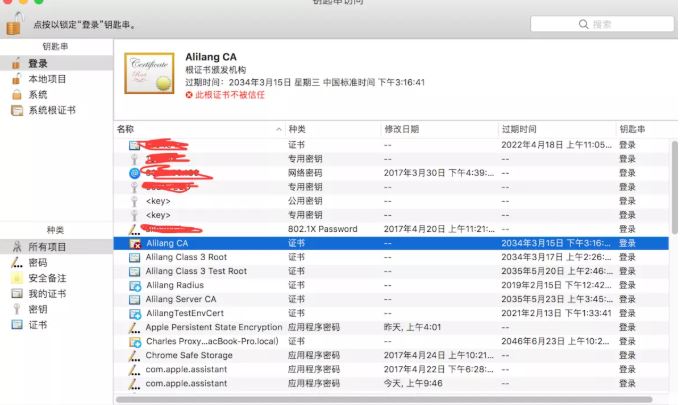Click the large certificate thumbnail
The width and height of the screenshot is (684, 405).
[149, 73]
